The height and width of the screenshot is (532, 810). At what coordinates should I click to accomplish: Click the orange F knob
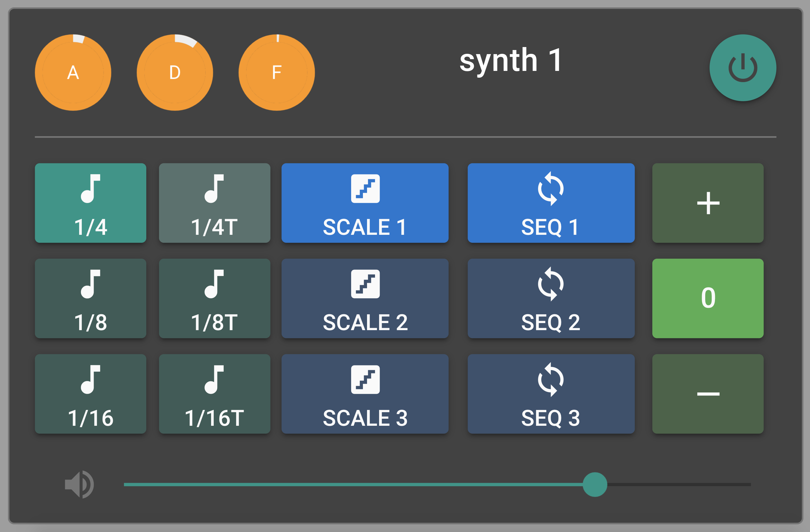(x=276, y=72)
